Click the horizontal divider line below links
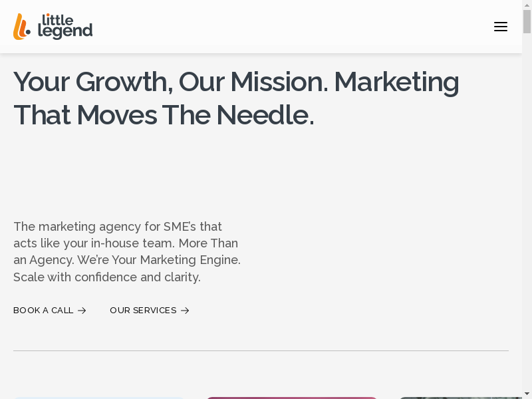This screenshot has width=532, height=399. pyautogui.click(x=261, y=350)
